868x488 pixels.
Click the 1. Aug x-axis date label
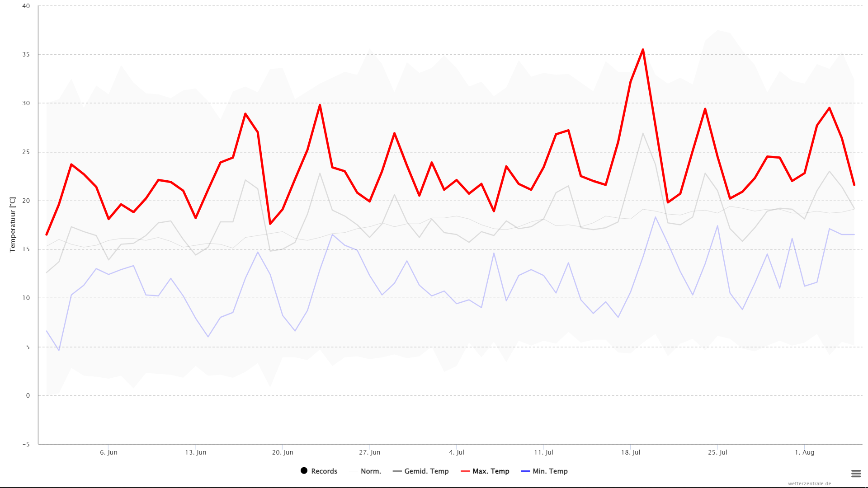click(804, 452)
